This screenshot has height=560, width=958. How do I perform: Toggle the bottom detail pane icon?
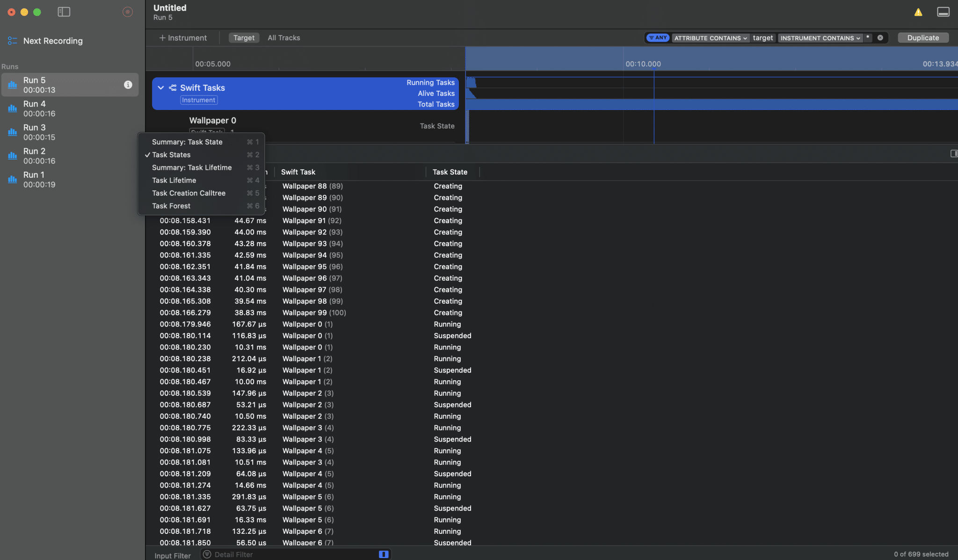[943, 12]
